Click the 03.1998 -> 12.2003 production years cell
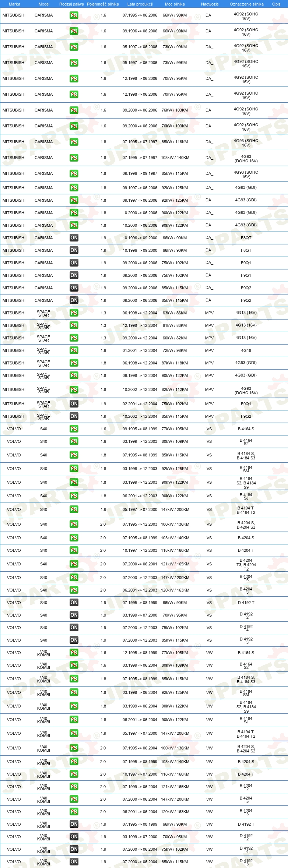Image resolution: width=288 pixels, height=868 pixels. [x=140, y=469]
